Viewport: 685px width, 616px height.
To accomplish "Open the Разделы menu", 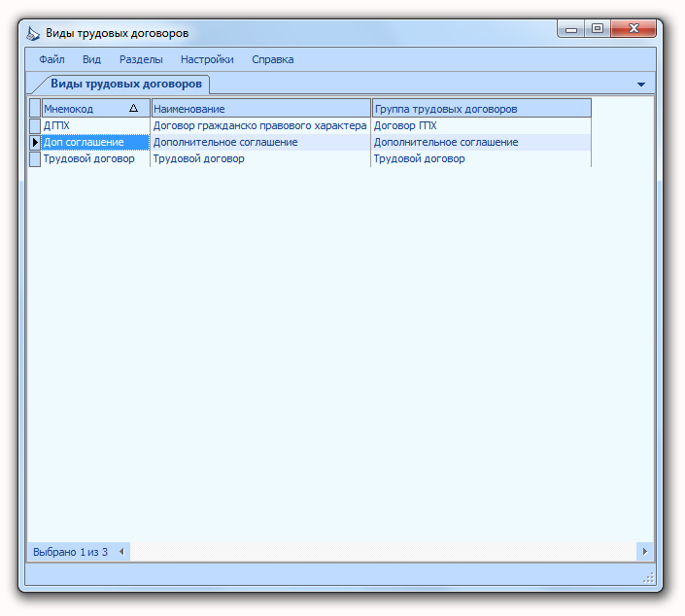I will pyautogui.click(x=141, y=59).
